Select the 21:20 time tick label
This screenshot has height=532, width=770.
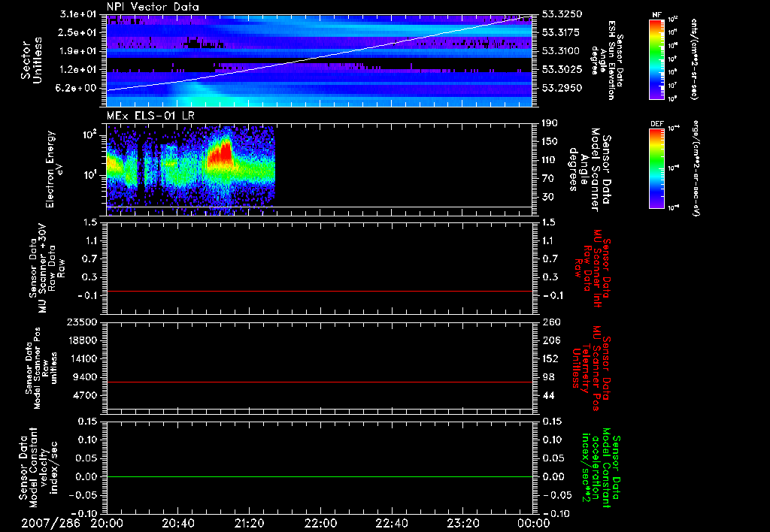[x=249, y=523]
